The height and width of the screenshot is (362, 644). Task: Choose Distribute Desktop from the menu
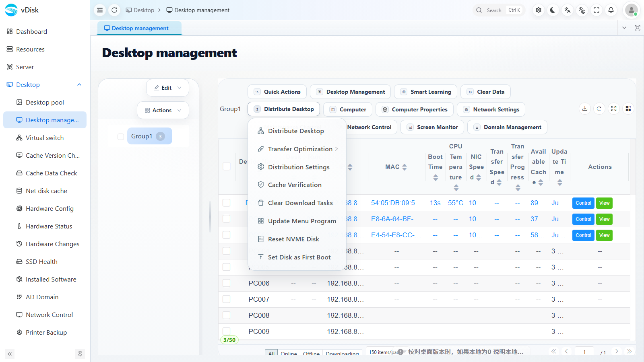point(297,131)
